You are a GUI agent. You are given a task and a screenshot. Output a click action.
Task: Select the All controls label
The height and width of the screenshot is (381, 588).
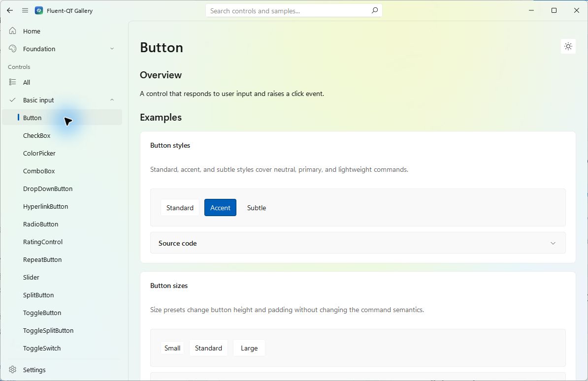tap(26, 82)
